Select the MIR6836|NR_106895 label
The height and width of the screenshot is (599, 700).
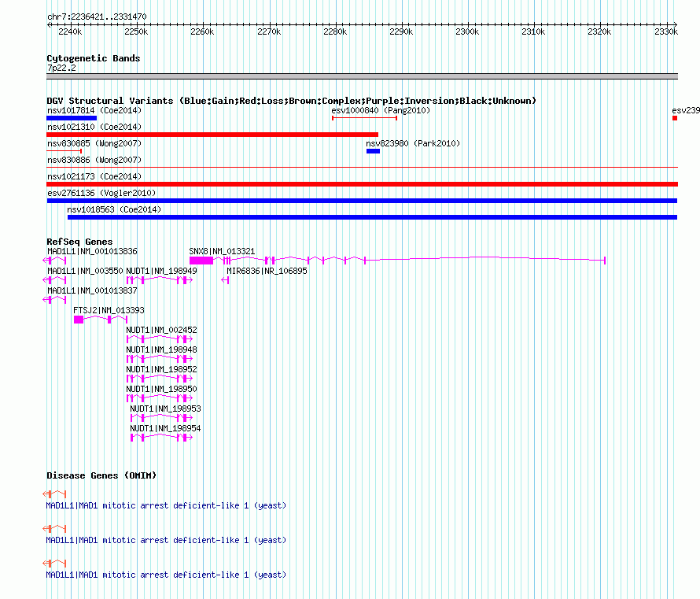(267, 271)
